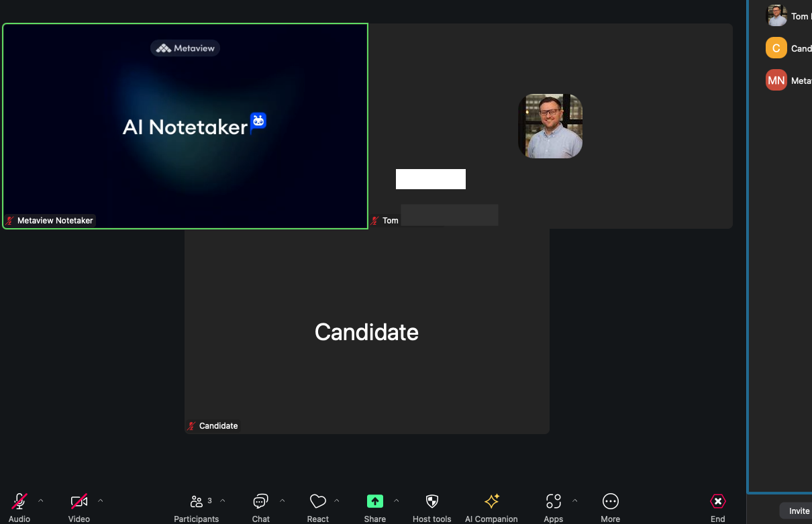Expand the caret next to Chat
The image size is (812, 524).
pos(283,501)
